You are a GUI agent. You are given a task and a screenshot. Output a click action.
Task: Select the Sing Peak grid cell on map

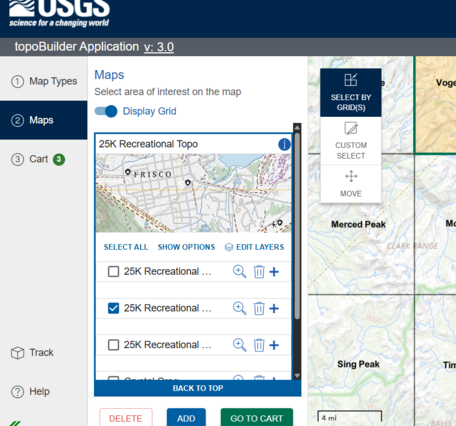[x=361, y=360]
